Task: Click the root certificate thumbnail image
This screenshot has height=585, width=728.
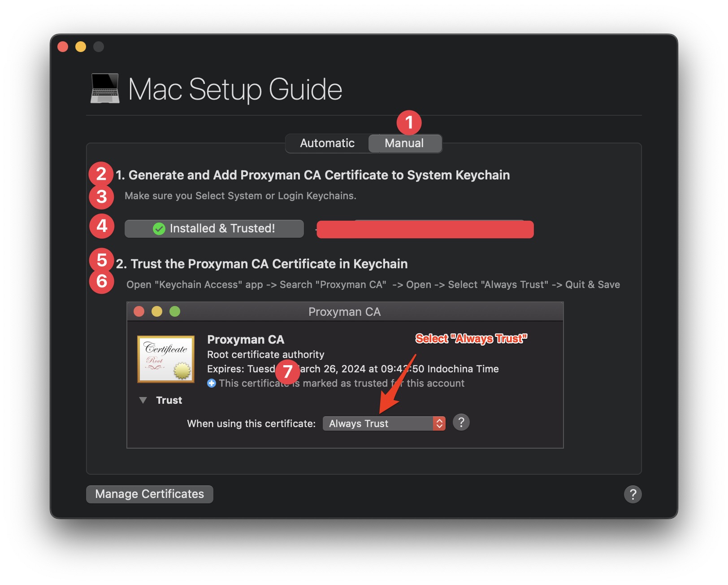Action: 166,359
